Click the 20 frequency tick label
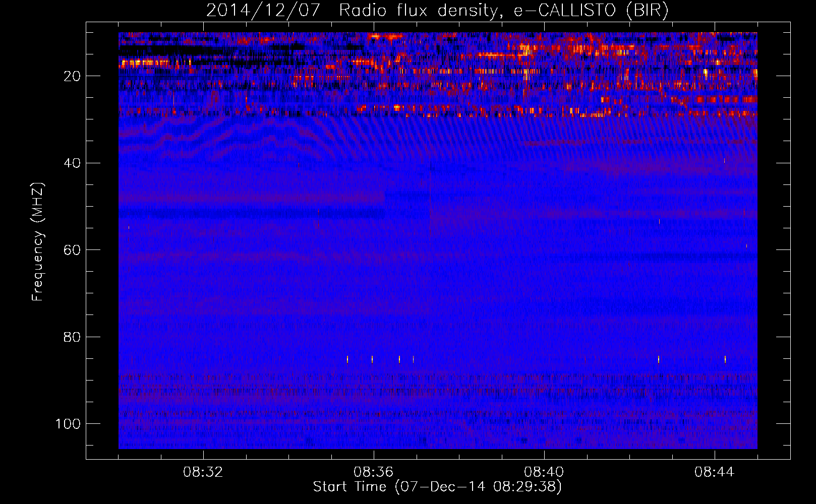The width and height of the screenshot is (816, 504). coord(72,76)
